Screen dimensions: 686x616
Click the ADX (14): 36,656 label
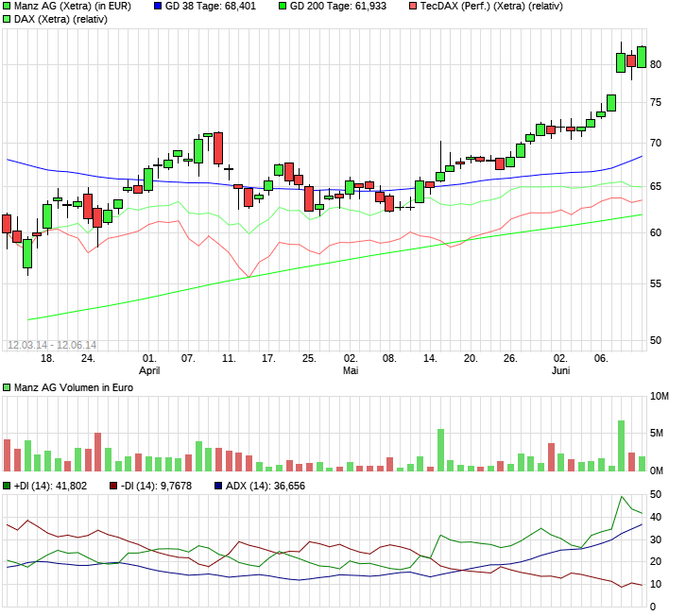tap(266, 486)
